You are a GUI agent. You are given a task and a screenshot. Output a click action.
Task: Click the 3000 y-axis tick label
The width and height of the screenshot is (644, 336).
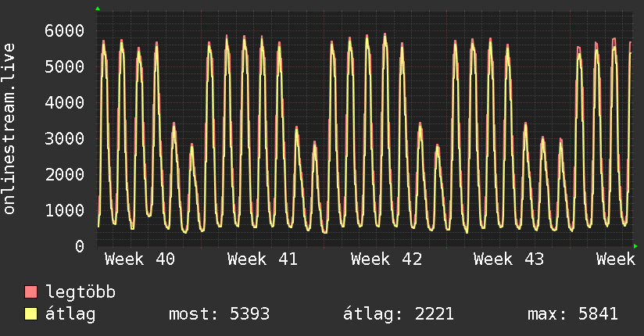[65, 138]
